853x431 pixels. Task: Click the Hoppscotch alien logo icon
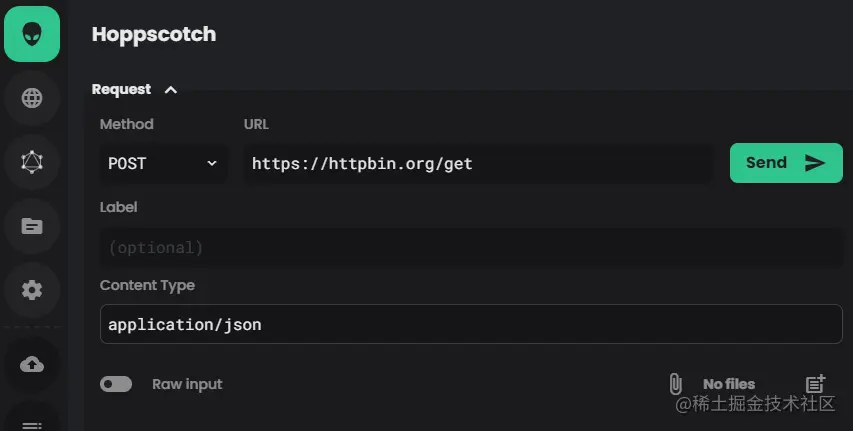32,33
